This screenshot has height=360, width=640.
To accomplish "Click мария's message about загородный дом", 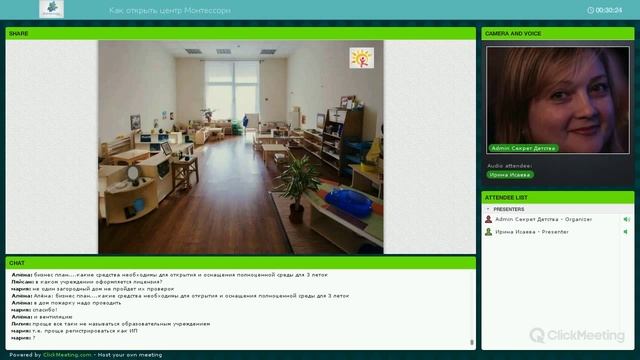I will 93,289.
